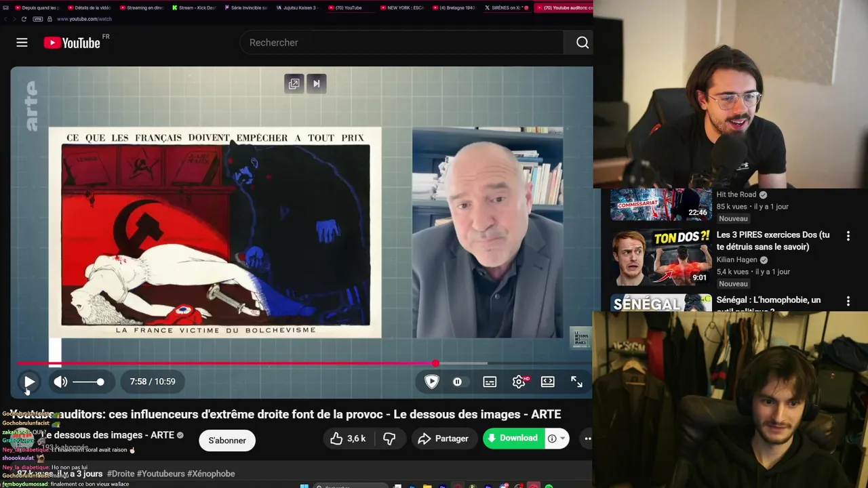Click the green Download button

click(513, 438)
